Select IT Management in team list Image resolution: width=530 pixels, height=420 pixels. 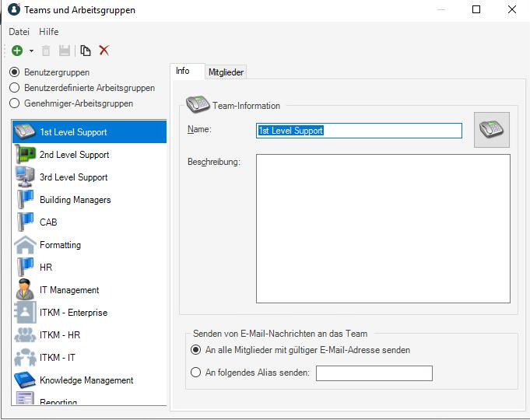(90, 289)
